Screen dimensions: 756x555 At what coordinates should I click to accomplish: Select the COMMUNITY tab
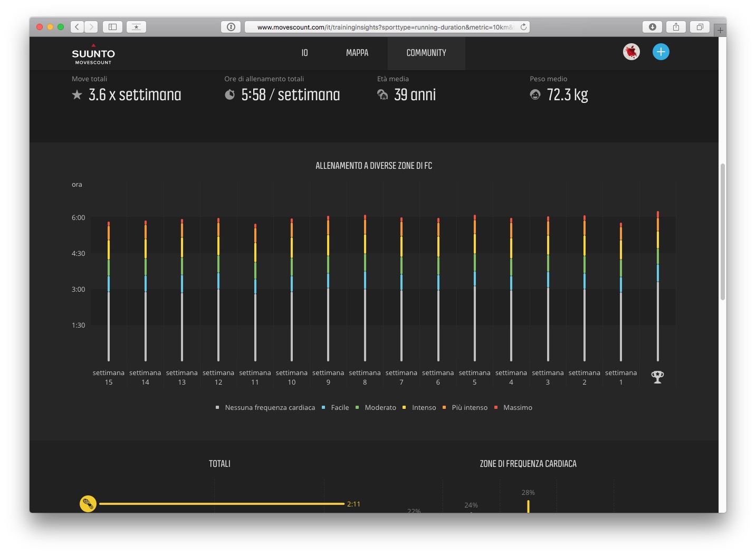coord(426,53)
